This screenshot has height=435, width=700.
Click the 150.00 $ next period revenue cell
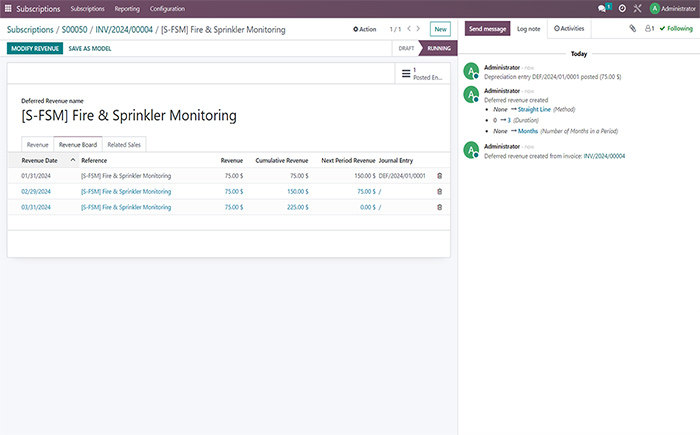pyautogui.click(x=365, y=176)
